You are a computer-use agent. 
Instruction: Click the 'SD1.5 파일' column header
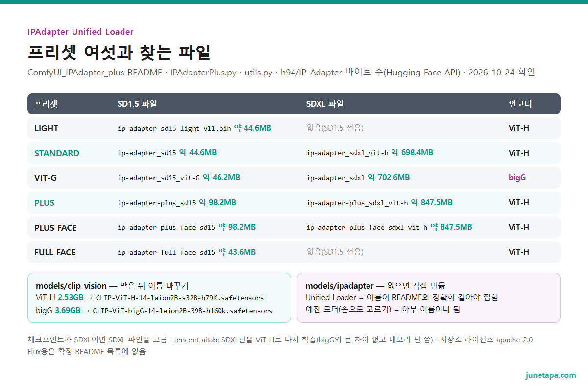[137, 104]
